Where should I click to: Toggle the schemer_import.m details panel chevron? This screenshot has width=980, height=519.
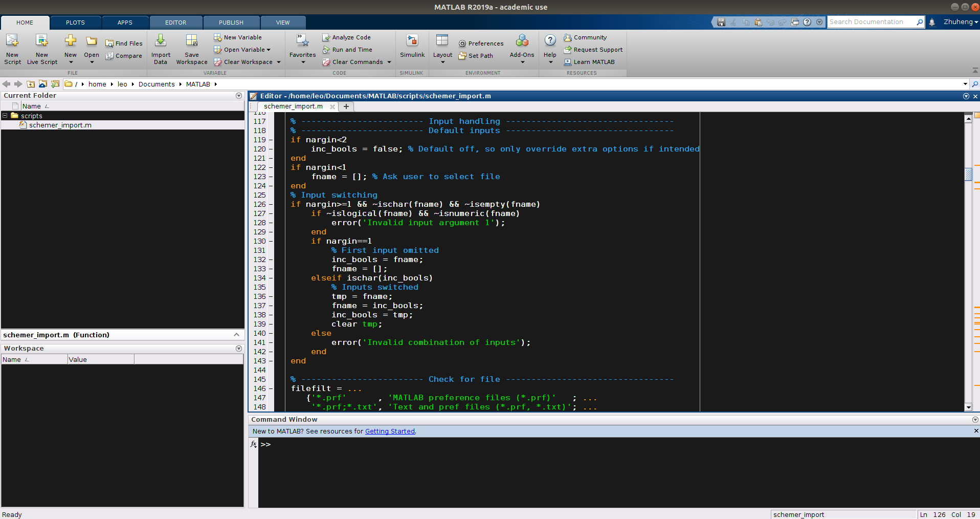[x=236, y=335]
